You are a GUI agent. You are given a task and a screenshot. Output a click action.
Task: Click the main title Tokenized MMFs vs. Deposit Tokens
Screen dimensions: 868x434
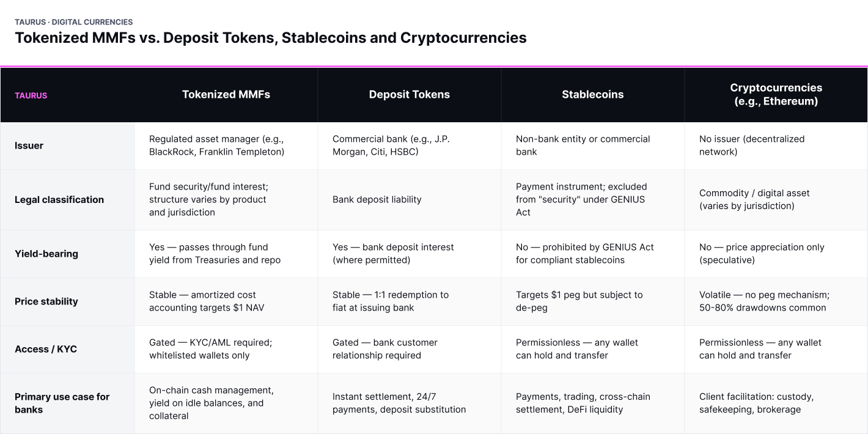(x=270, y=38)
